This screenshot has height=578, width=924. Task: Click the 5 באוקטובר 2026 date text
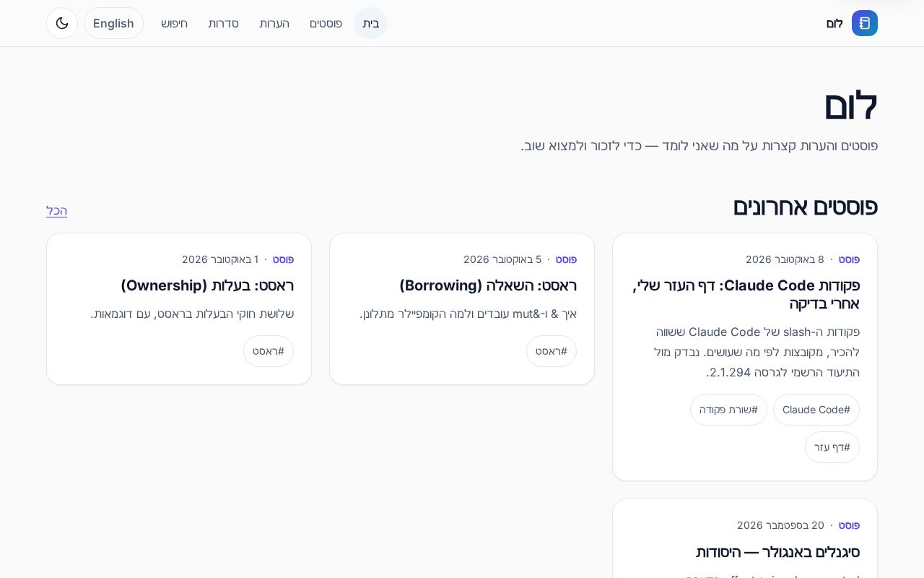tap(502, 259)
